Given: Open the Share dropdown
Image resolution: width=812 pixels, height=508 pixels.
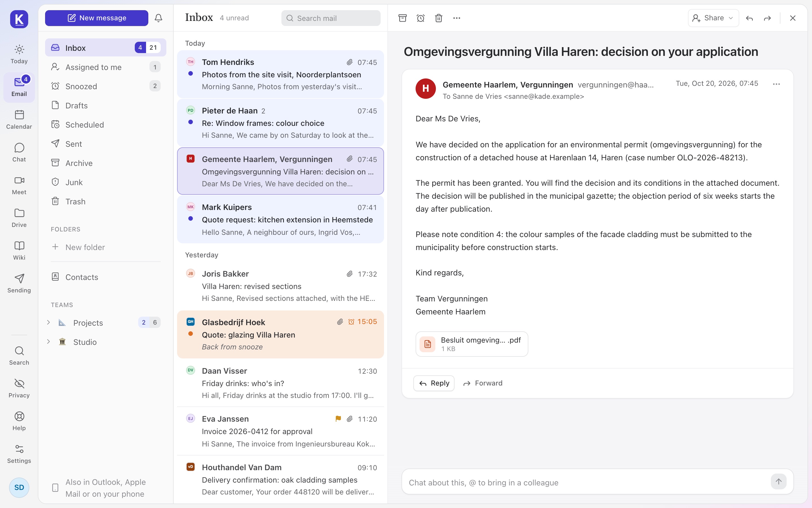Looking at the screenshot, I should pos(713,18).
